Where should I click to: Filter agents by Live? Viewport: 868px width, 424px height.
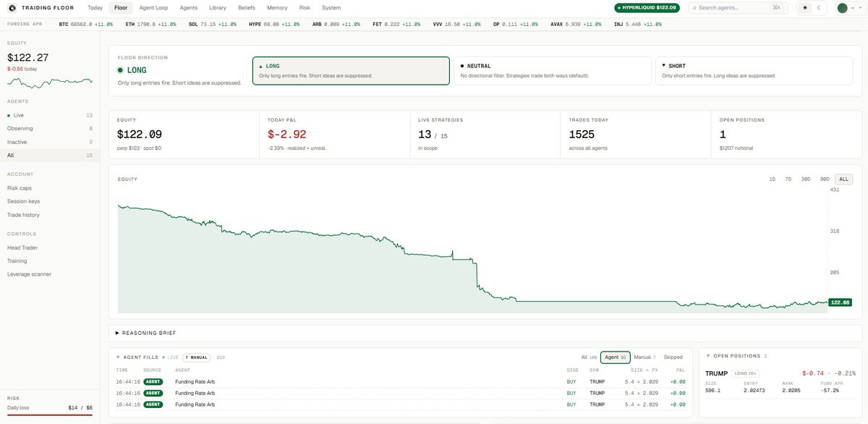pos(50,115)
